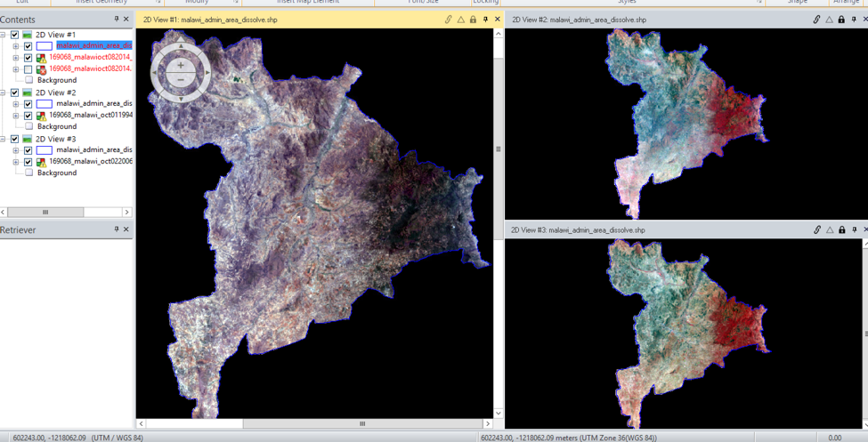Select 2D View #2 tree label
The image size is (868, 442).
(56, 92)
